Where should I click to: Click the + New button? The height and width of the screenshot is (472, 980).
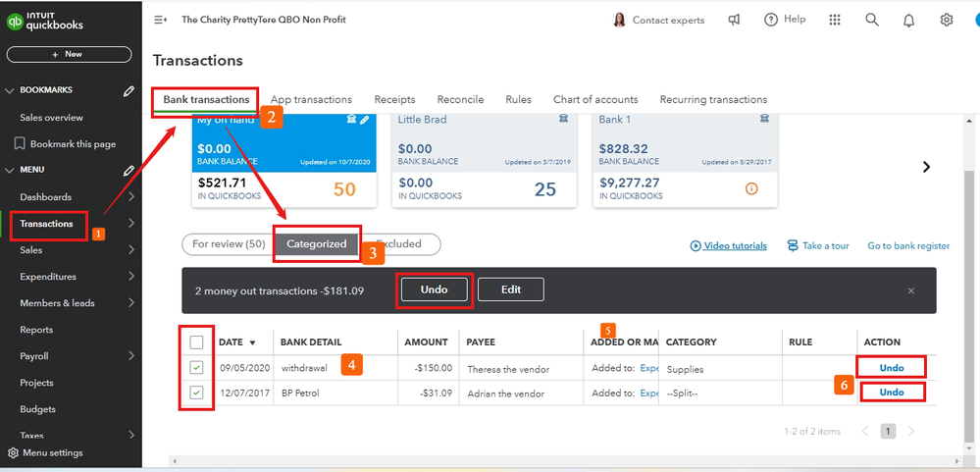tap(69, 54)
